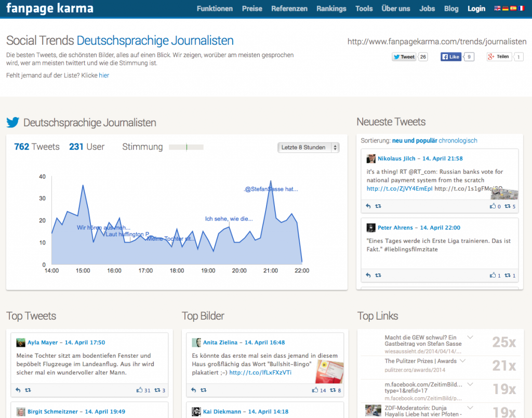Open the wiesaussieht.de link URL
The height and width of the screenshot is (418, 532).
pyautogui.click(x=423, y=351)
